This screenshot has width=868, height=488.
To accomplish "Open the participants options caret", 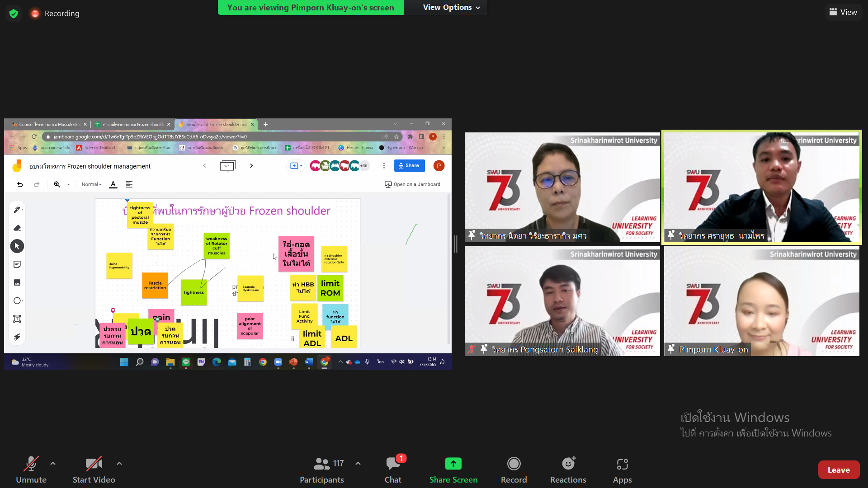I will click(358, 464).
